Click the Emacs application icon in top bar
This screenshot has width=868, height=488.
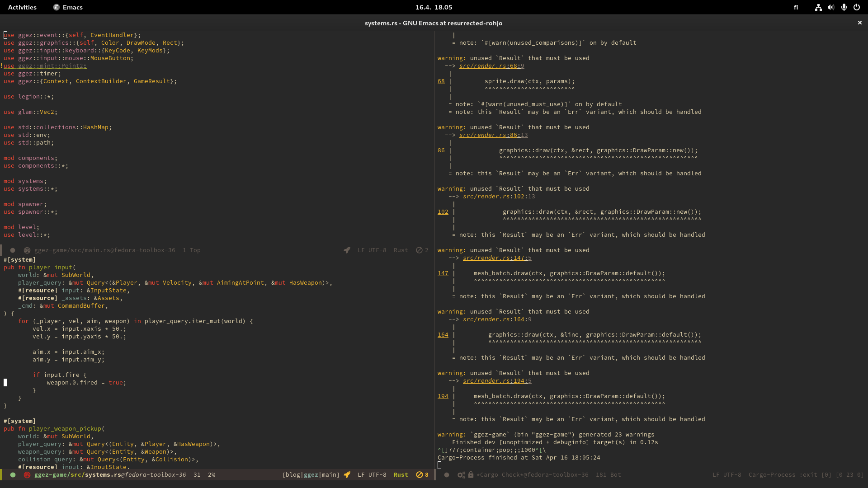tap(57, 7)
